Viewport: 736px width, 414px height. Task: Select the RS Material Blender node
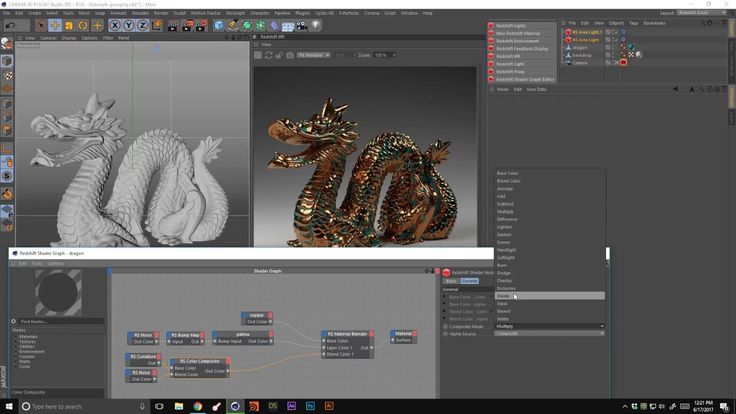[348, 334]
